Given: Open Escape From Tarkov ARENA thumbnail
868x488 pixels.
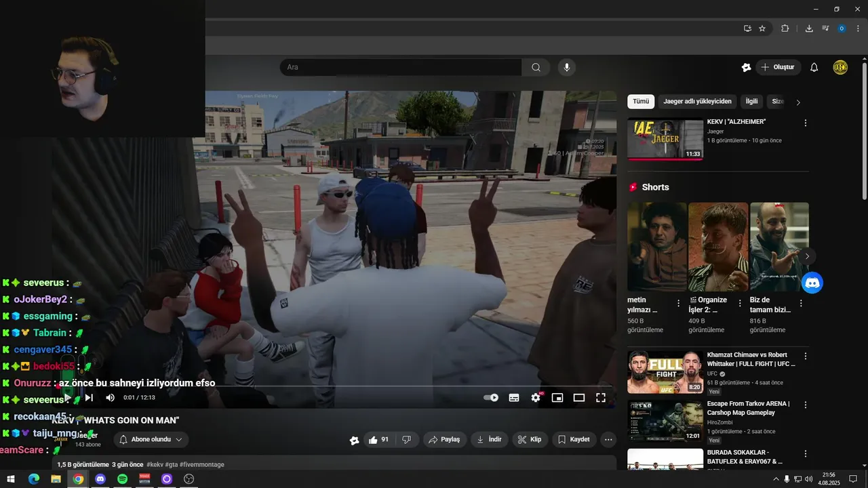Looking at the screenshot, I should (665, 421).
